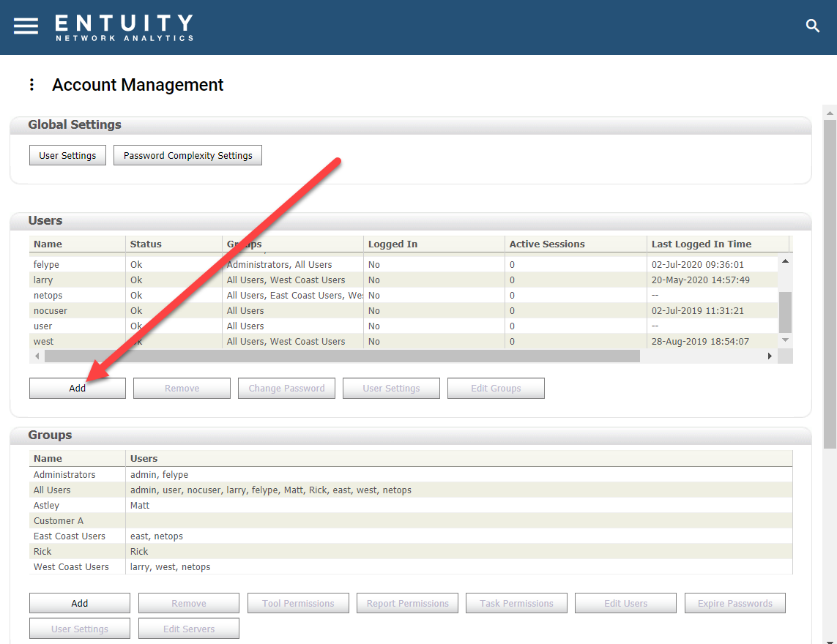The height and width of the screenshot is (644, 837).
Task: Click the 02-Jul-2020 09:36:01 login time
Action: pyautogui.click(x=697, y=265)
